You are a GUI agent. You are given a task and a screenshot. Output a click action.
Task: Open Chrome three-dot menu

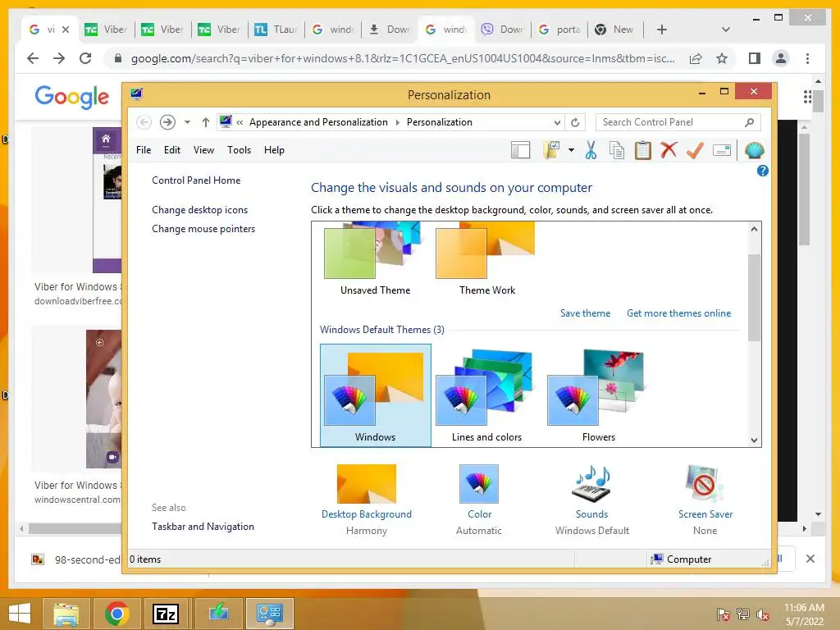(x=807, y=58)
